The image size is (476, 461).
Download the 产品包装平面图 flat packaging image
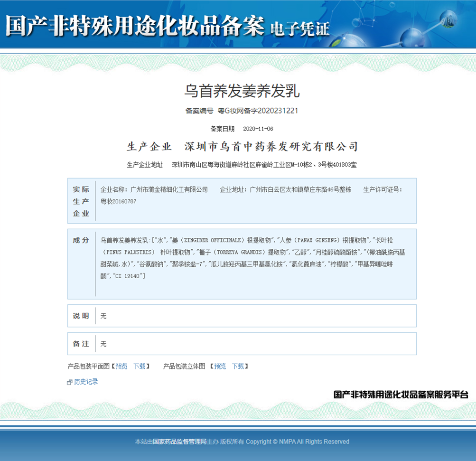tap(140, 366)
